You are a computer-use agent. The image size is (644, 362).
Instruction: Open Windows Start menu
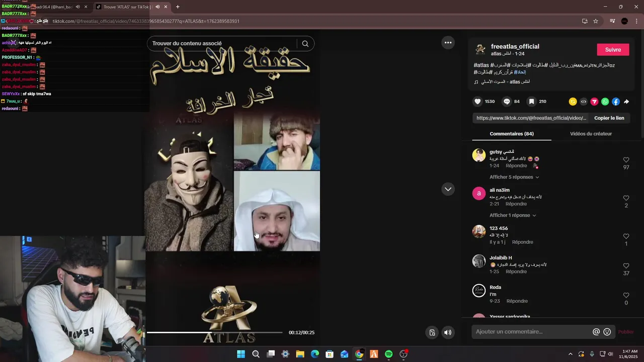pos(241,354)
